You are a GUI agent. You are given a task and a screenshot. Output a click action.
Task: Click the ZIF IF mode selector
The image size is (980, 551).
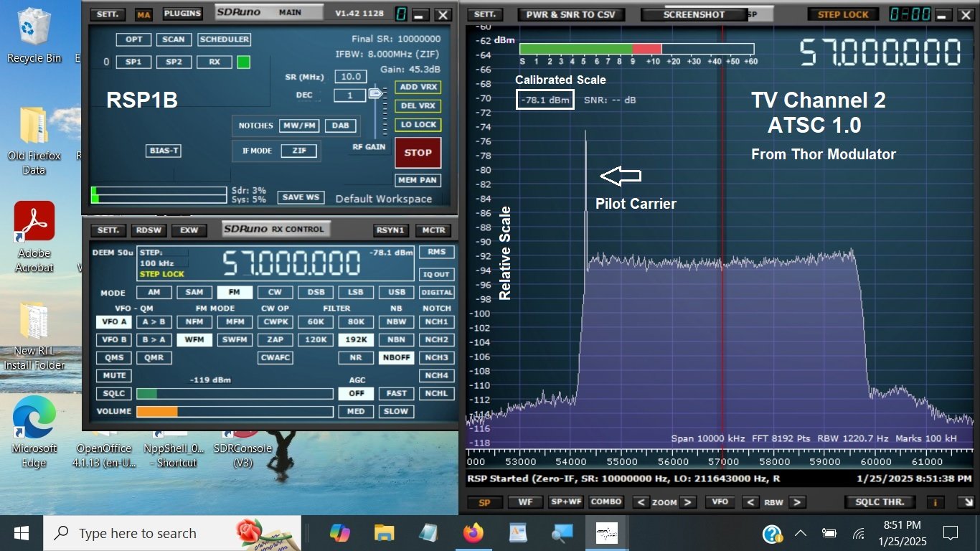coord(299,151)
